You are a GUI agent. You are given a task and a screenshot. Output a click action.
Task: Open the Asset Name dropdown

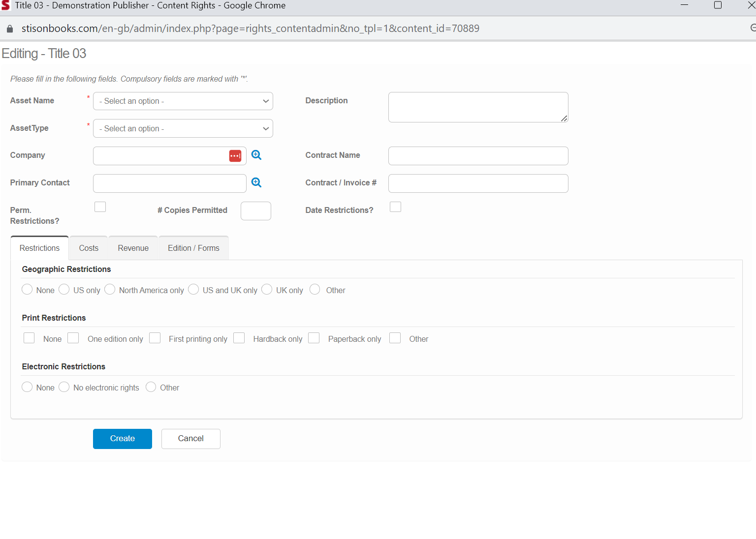pyautogui.click(x=183, y=101)
